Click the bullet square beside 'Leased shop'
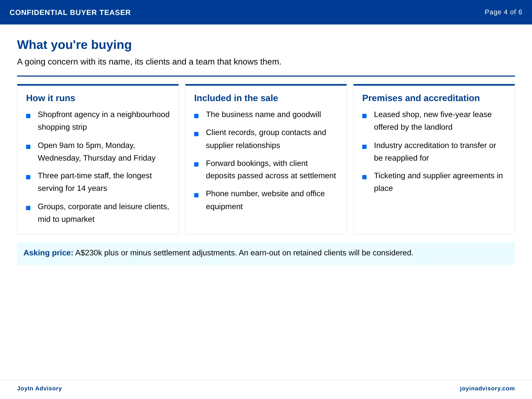The width and height of the screenshot is (532, 399). coord(364,116)
